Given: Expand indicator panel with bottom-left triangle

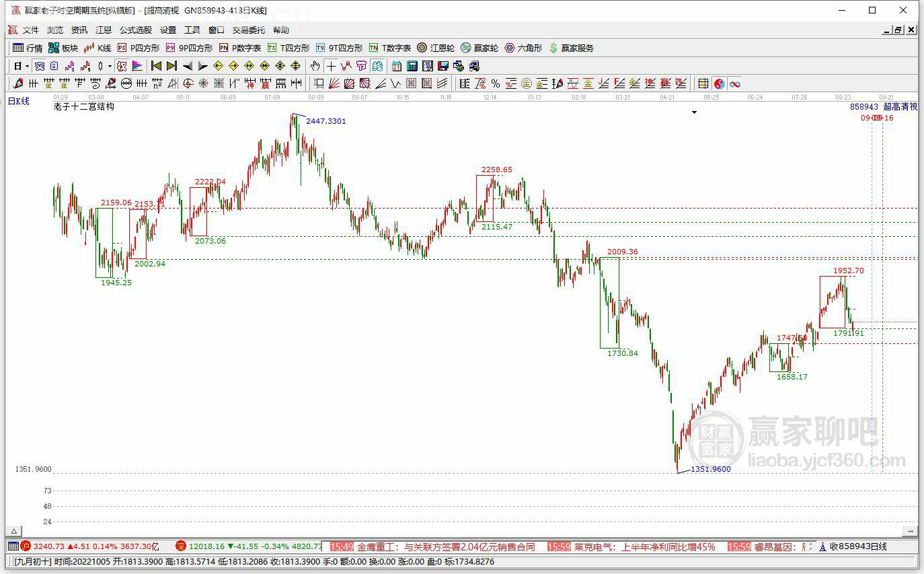Looking at the screenshot, I should click(13, 531).
